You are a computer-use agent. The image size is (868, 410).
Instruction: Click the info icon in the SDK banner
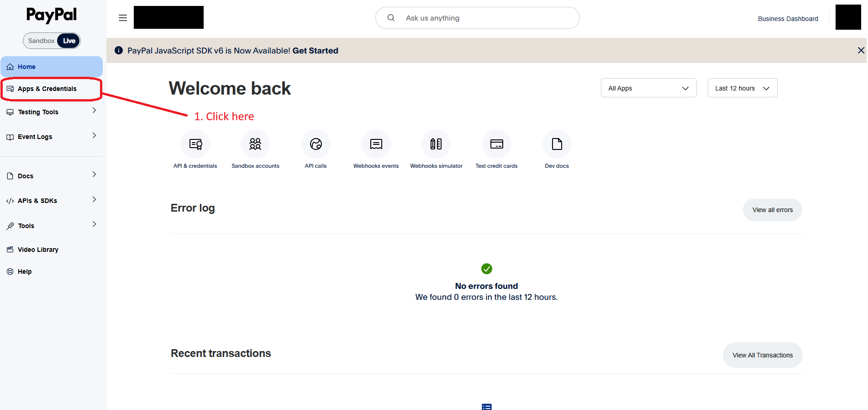pyautogui.click(x=119, y=50)
